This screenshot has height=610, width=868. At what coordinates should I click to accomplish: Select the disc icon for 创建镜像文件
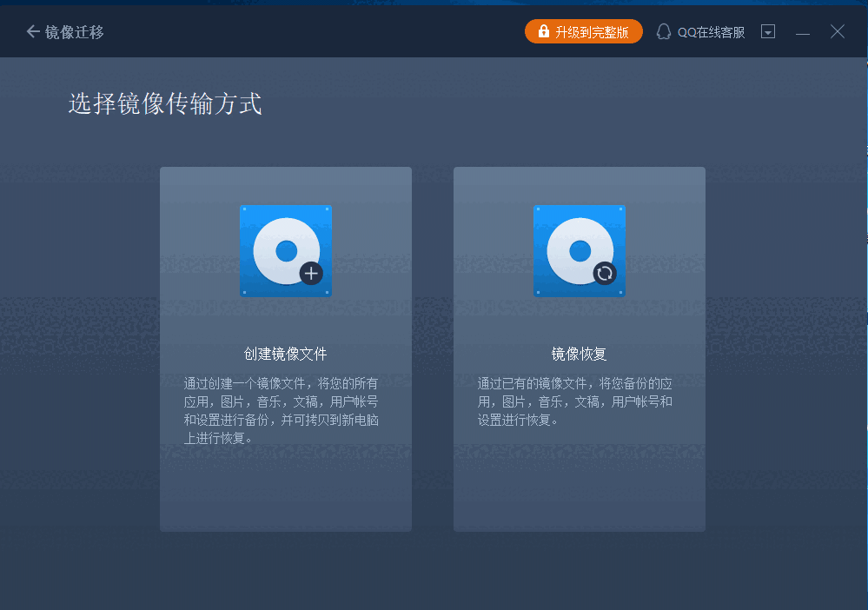click(x=285, y=250)
